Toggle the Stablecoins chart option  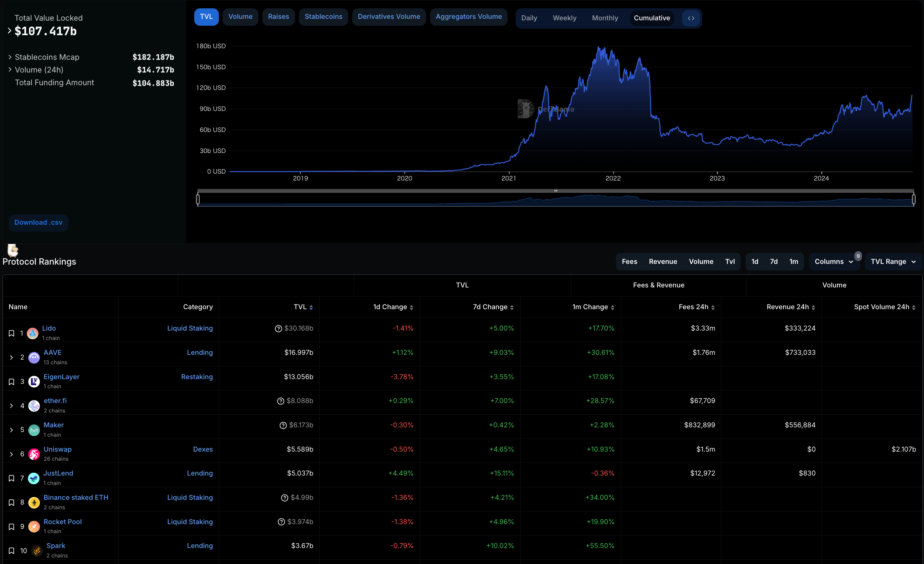click(323, 17)
